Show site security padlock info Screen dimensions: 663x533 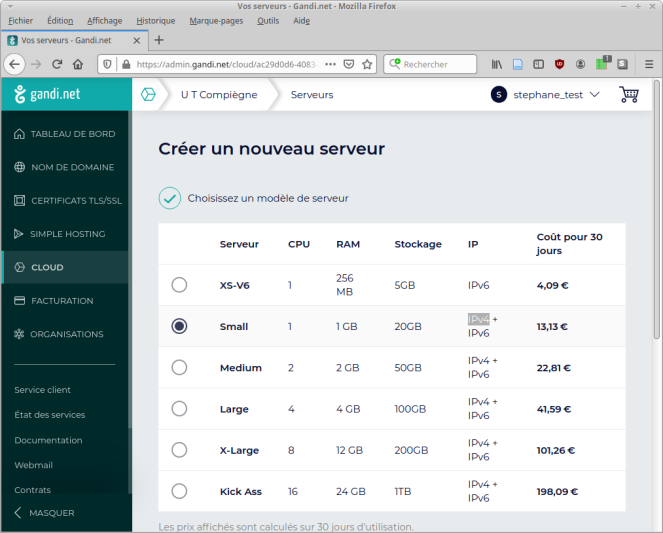pyautogui.click(x=126, y=64)
